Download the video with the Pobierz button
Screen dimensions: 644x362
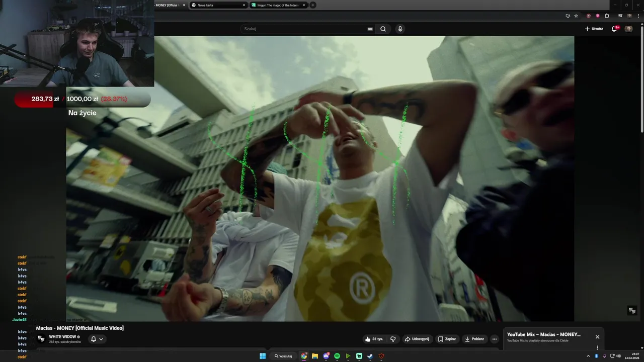pos(474,339)
